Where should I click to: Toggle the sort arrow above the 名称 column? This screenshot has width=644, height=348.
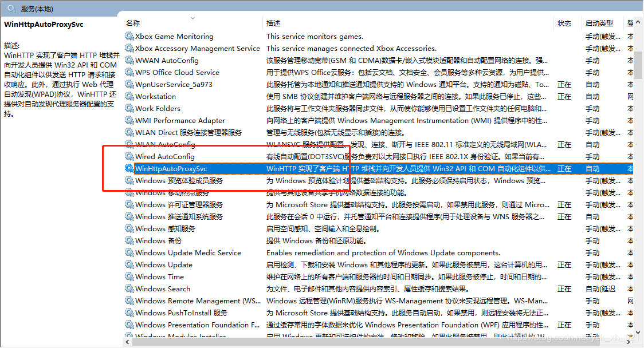(193, 17)
